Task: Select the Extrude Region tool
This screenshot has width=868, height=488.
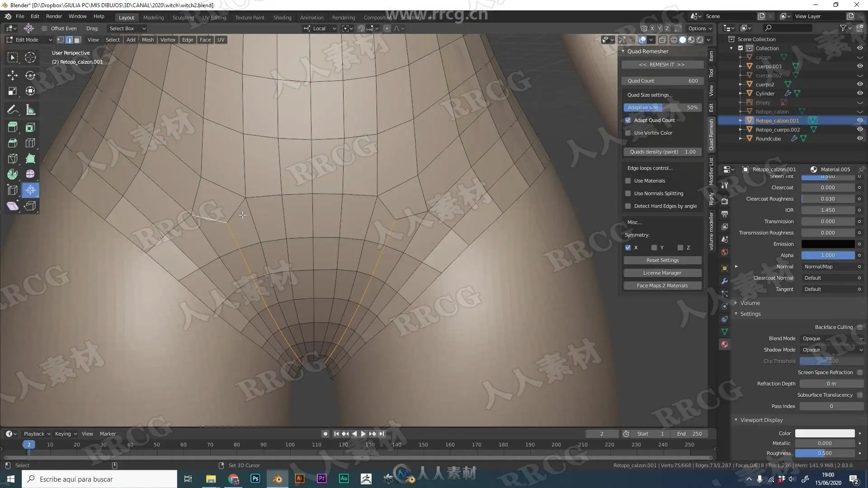Action: point(13,127)
